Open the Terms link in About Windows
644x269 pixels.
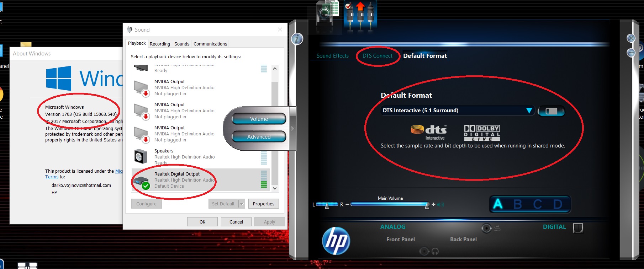tap(52, 177)
